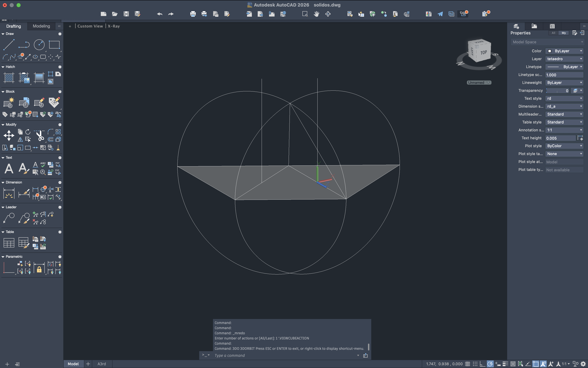Switch to the A3rd layout tab
Image resolution: width=588 pixels, height=368 pixels.
(101, 364)
